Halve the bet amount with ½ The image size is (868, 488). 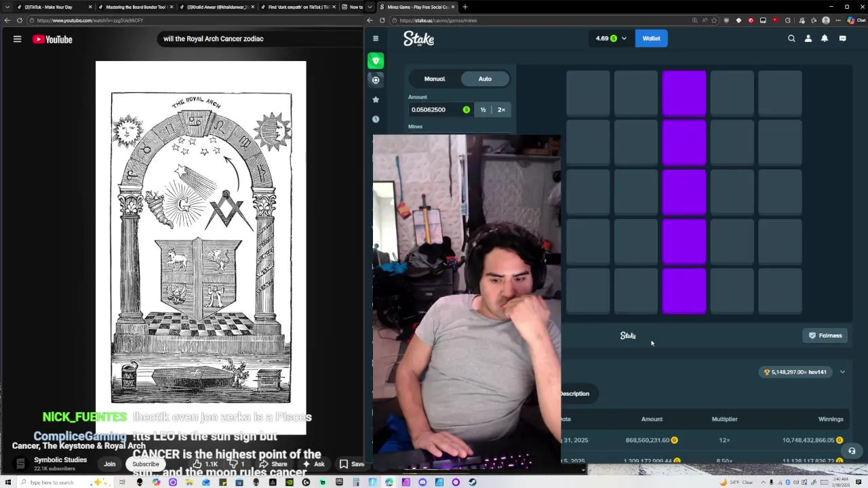pyautogui.click(x=483, y=110)
